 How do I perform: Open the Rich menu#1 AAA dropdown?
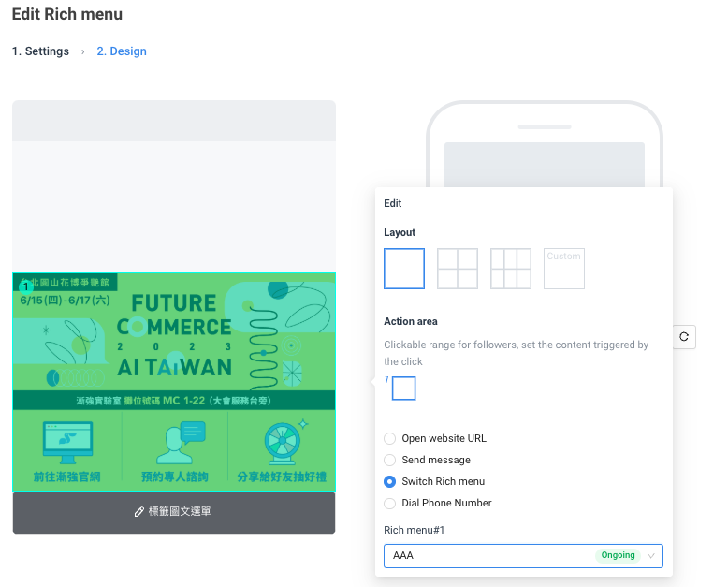(523, 556)
